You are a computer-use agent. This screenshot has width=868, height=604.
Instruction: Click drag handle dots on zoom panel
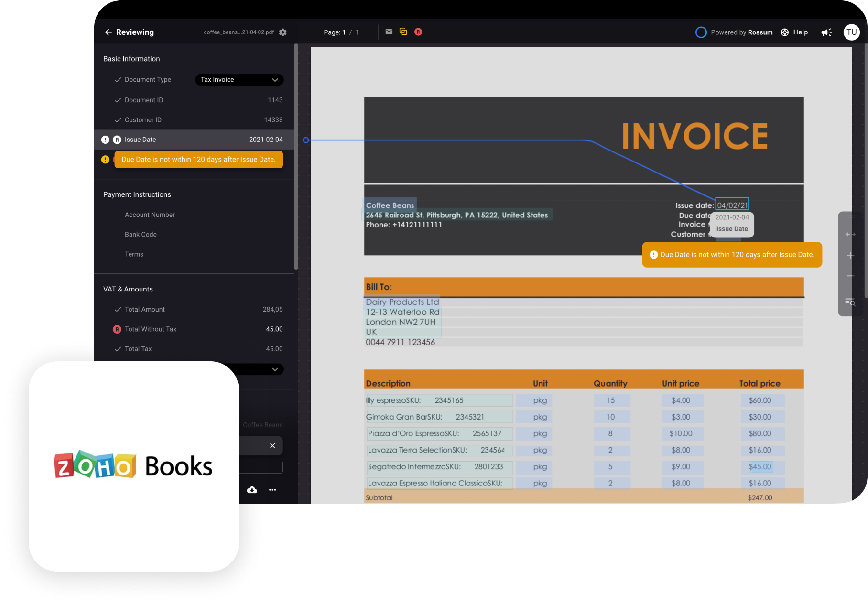click(x=851, y=216)
